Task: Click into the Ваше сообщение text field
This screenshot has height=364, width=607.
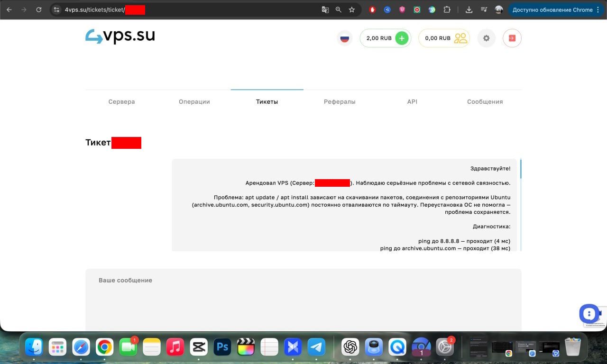Action: pyautogui.click(x=303, y=303)
